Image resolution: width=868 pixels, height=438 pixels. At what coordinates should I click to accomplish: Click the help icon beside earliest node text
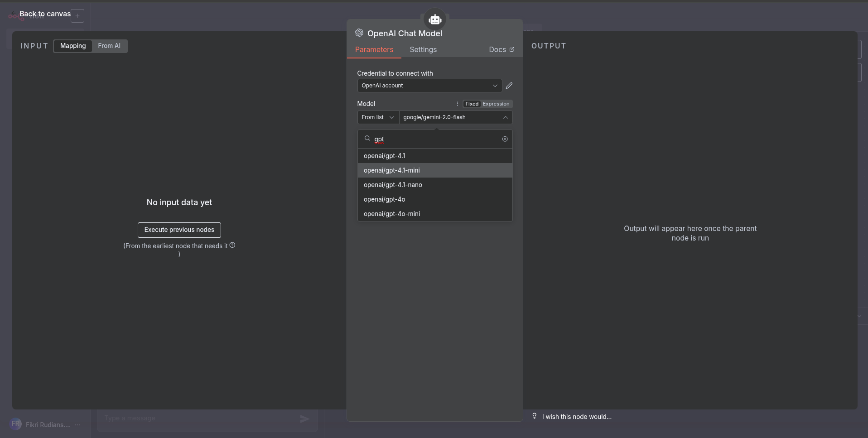(x=232, y=245)
